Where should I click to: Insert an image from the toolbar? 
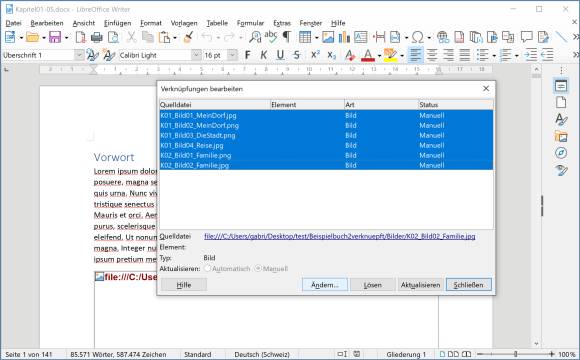coord(328,37)
